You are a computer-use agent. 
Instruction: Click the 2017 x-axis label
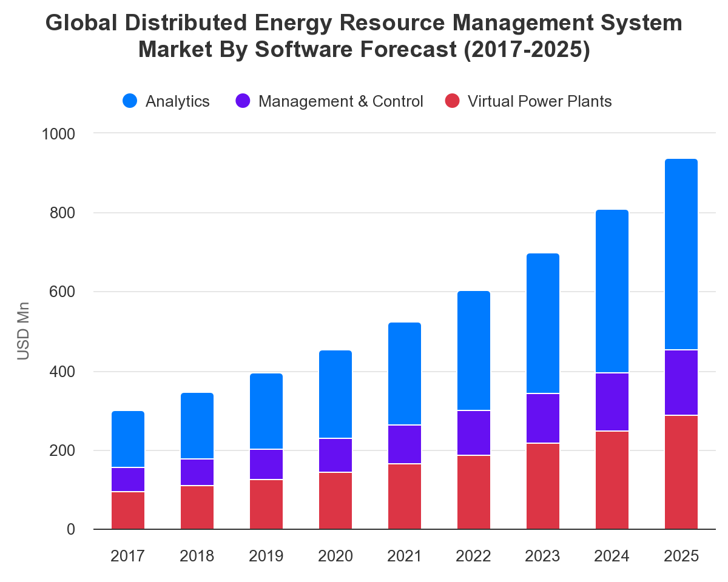tap(128, 556)
